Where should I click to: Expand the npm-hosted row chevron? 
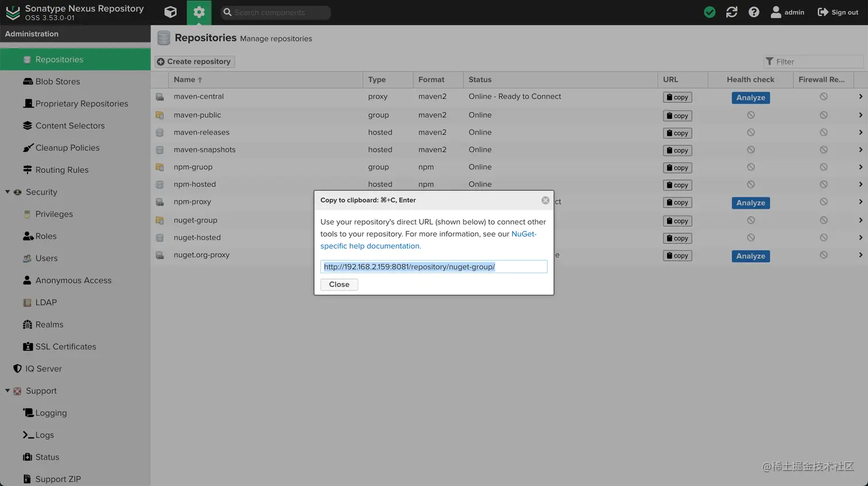pos(860,184)
